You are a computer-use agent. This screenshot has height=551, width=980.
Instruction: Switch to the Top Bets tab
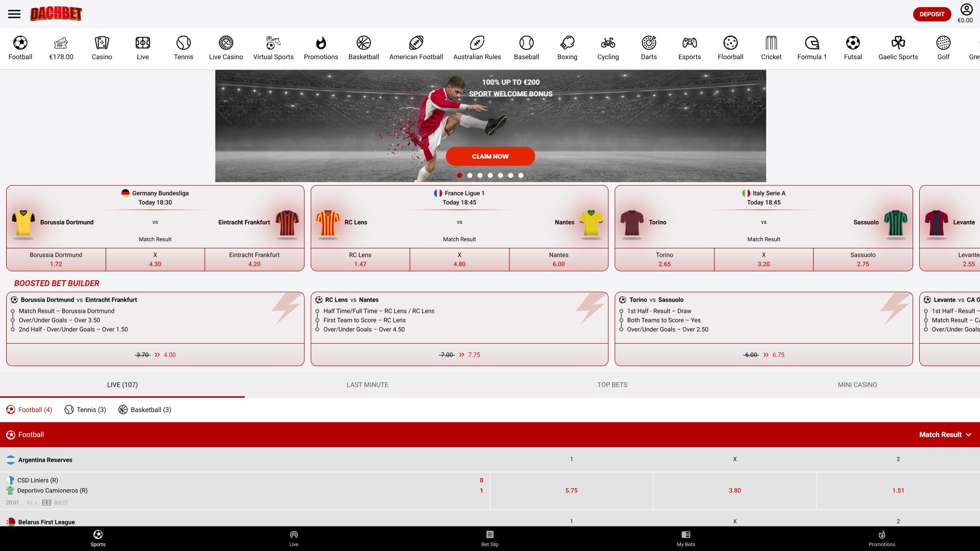[x=612, y=385]
